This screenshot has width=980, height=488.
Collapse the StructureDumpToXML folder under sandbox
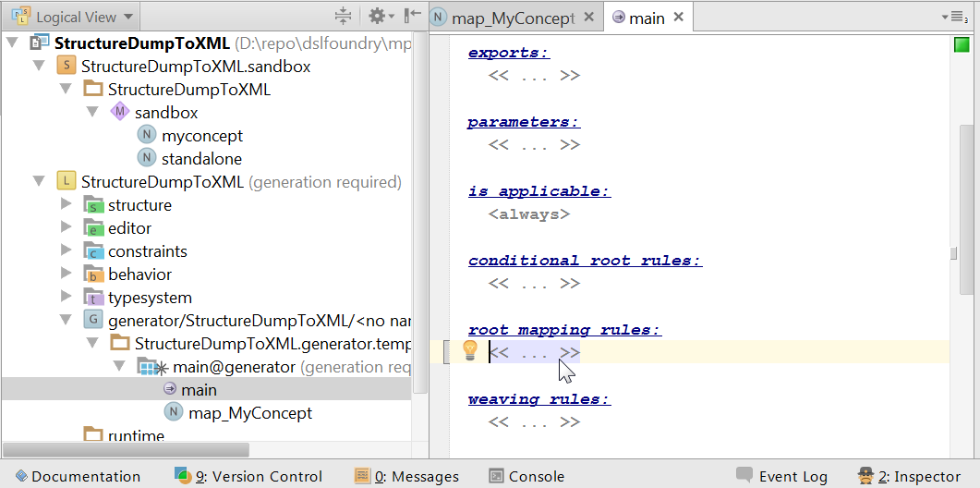tap(66, 90)
